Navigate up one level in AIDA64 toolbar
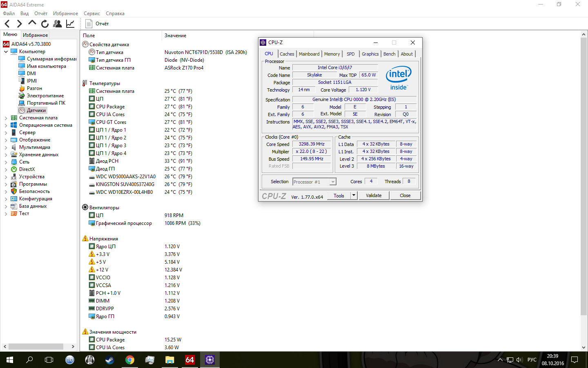This screenshot has height=368, width=588. 32,23
